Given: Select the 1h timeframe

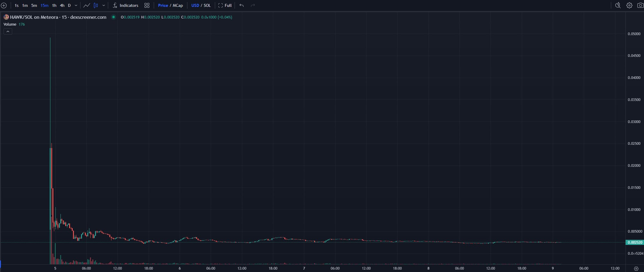Looking at the screenshot, I should 54,5.
